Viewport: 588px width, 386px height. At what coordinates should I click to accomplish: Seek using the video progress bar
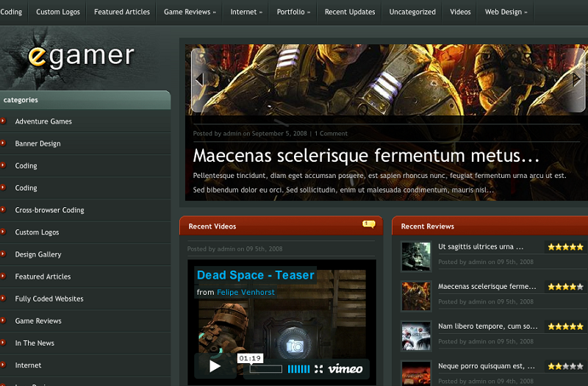(265, 369)
